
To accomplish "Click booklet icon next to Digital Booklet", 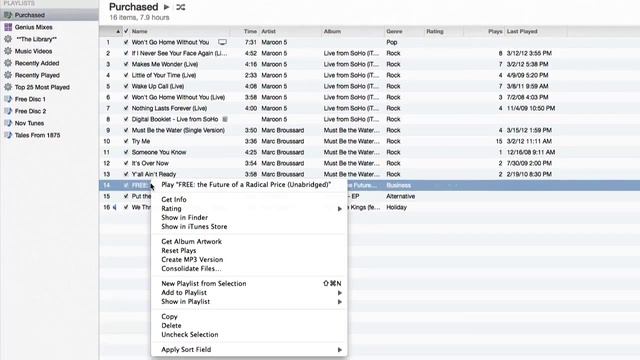I will pyautogui.click(x=224, y=119).
